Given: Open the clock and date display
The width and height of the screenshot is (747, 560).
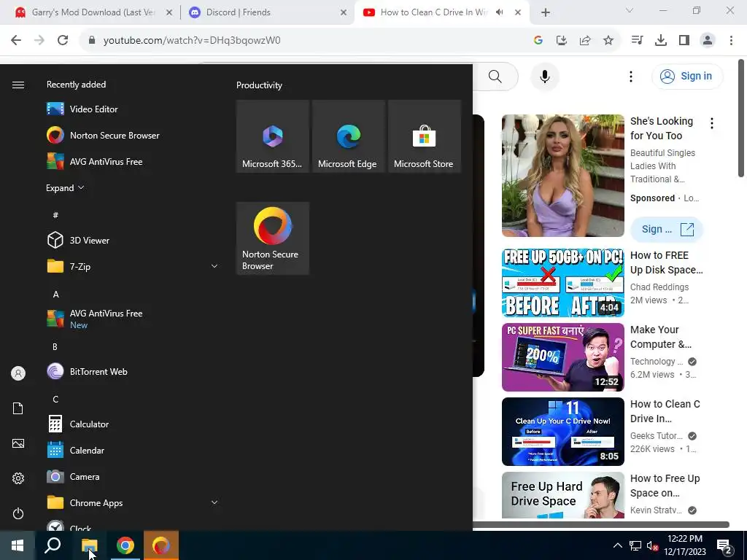Looking at the screenshot, I should 684,545.
